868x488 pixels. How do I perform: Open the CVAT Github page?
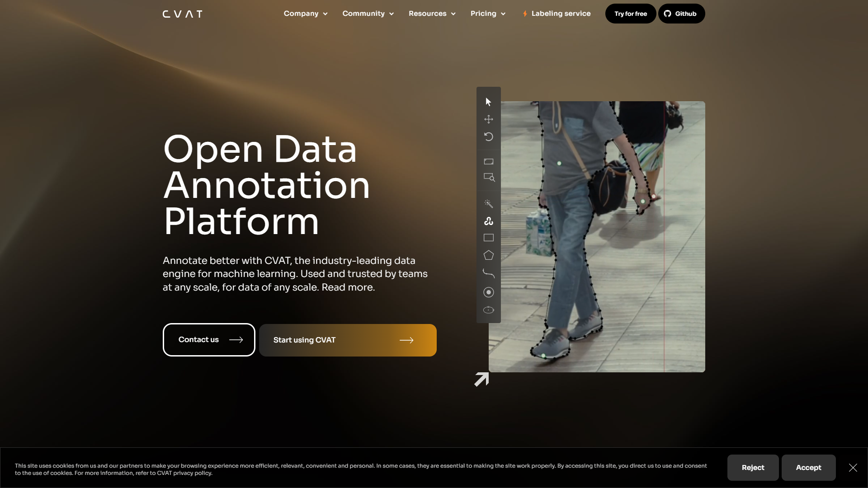pyautogui.click(x=681, y=14)
